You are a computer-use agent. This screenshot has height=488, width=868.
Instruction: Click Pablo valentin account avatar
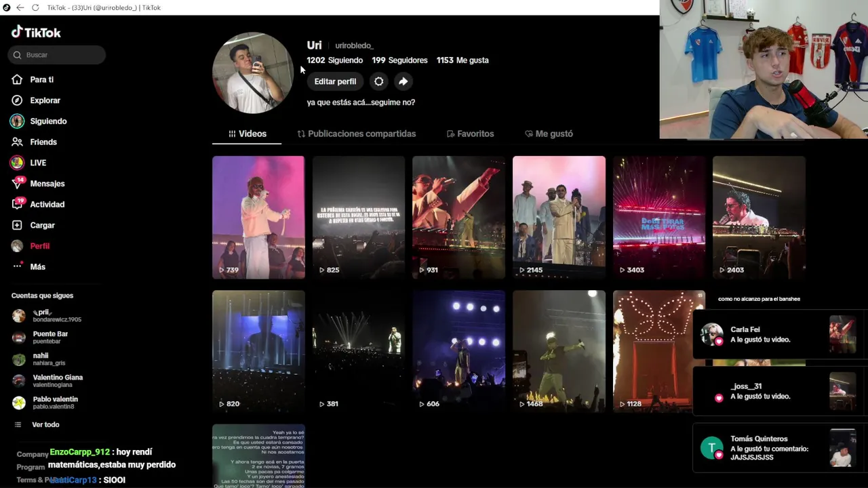19,403
